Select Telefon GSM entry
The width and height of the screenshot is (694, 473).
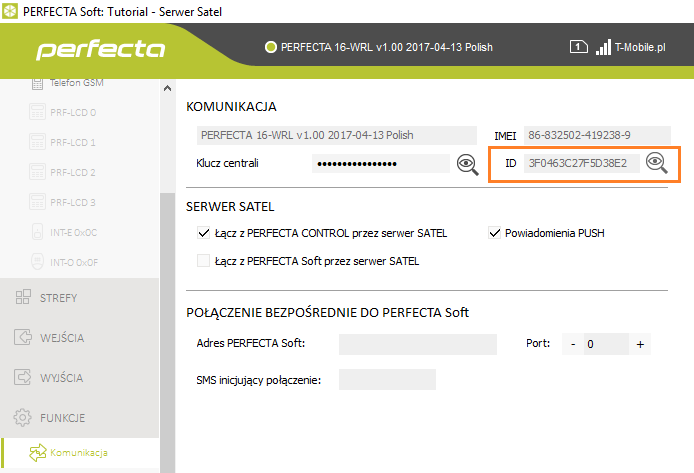pyautogui.click(x=76, y=83)
